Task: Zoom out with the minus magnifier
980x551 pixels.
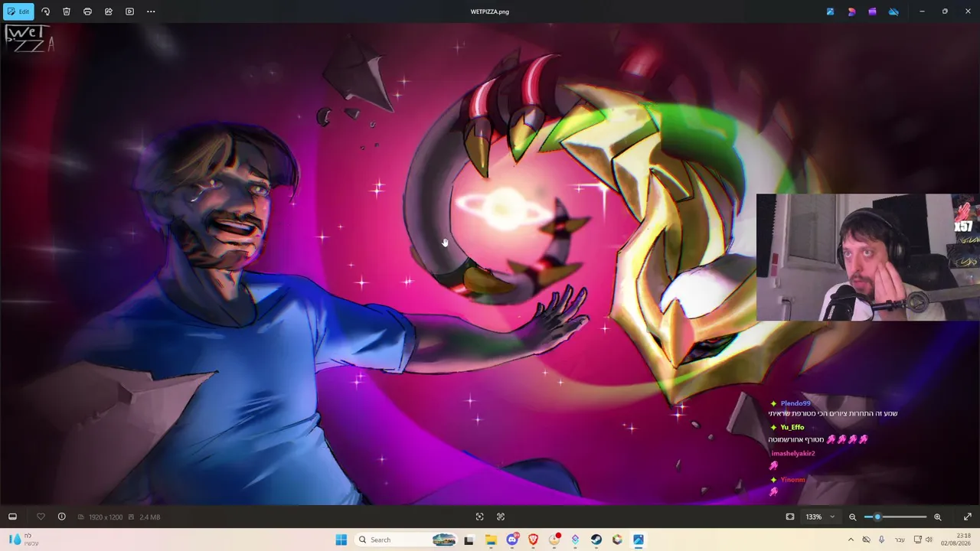Action: point(853,517)
